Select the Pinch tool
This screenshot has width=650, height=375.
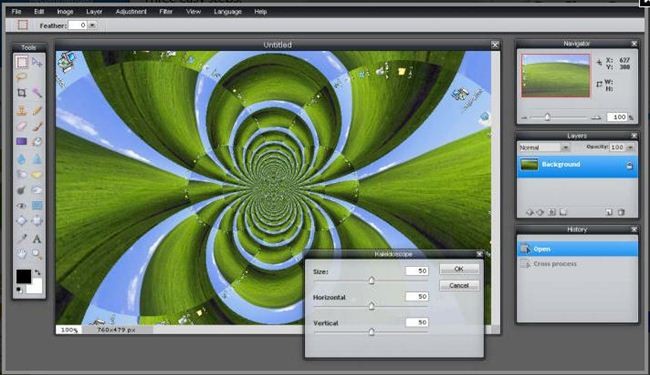coord(37,221)
